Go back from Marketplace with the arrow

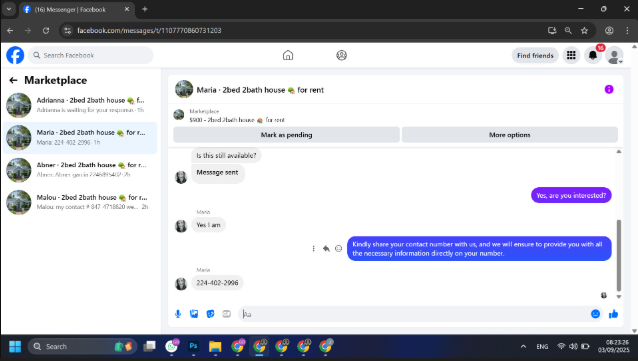[13, 80]
